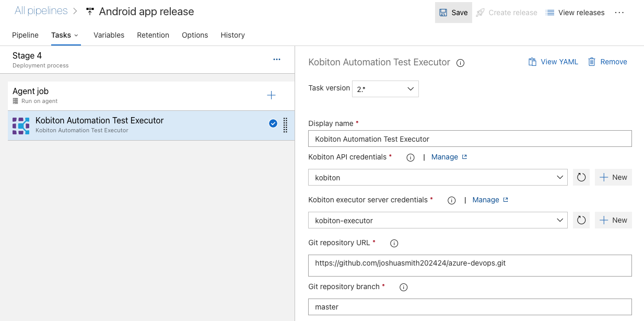Click the Kobiton executor server credentials label
Viewport: 644px width, 321px height.
(368, 200)
